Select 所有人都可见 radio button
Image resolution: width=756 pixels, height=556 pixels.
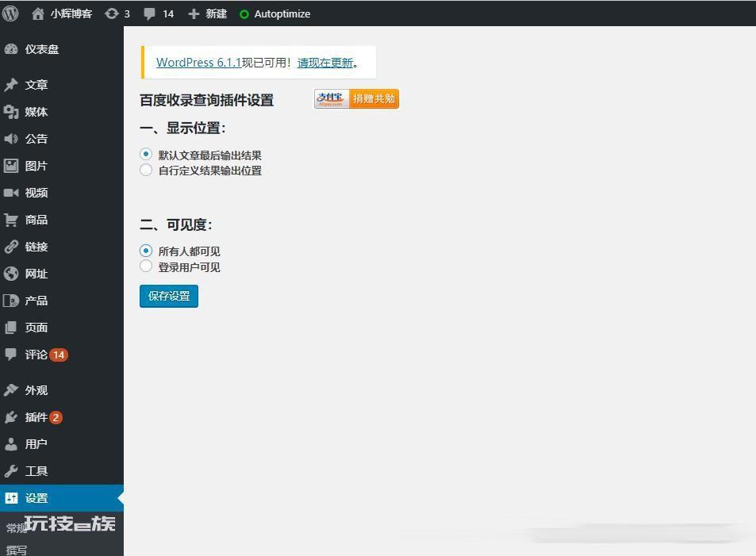[146, 251]
